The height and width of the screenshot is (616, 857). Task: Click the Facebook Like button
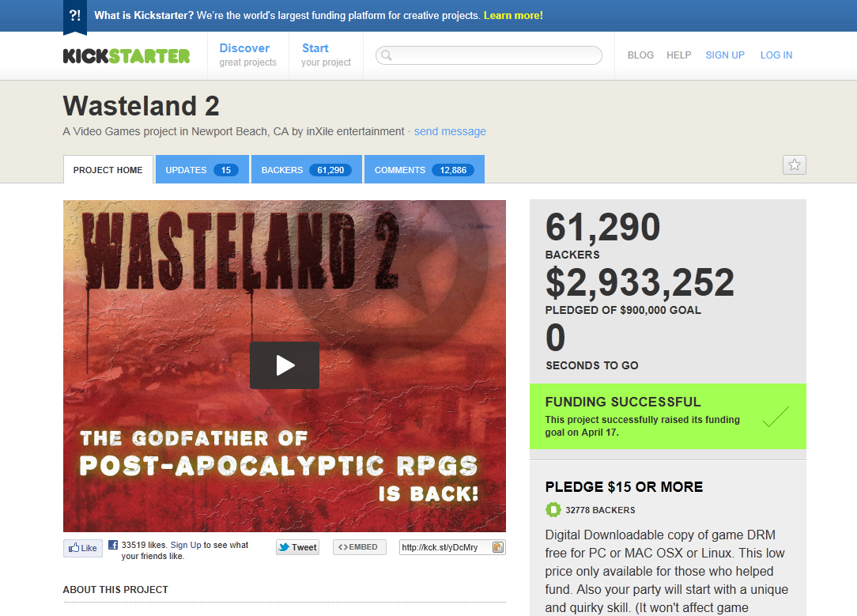[x=82, y=548]
